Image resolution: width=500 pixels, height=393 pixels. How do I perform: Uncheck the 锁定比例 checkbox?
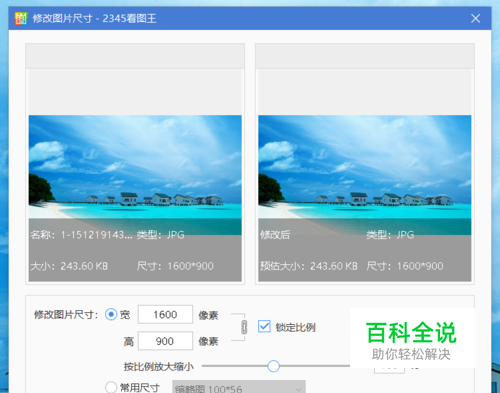click(x=264, y=326)
